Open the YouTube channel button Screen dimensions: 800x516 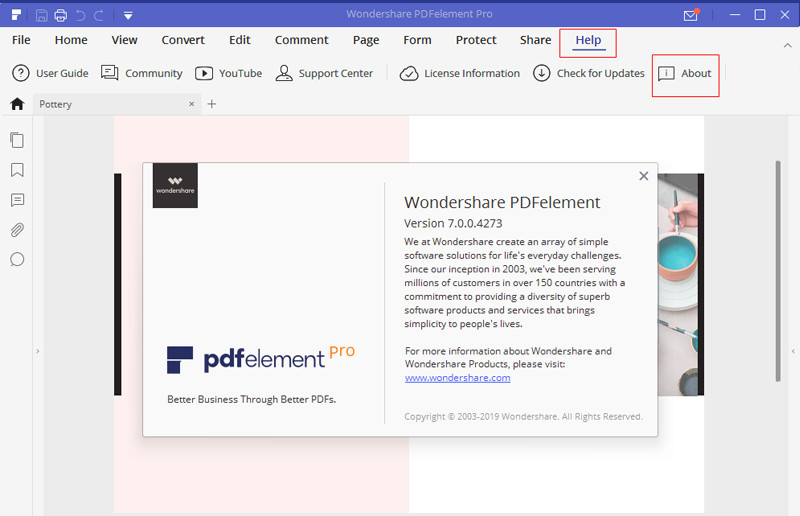(229, 73)
